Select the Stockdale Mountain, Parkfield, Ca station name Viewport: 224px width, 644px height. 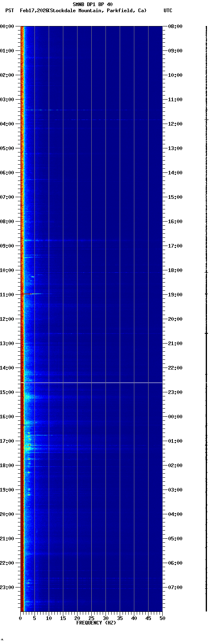pos(97,11)
